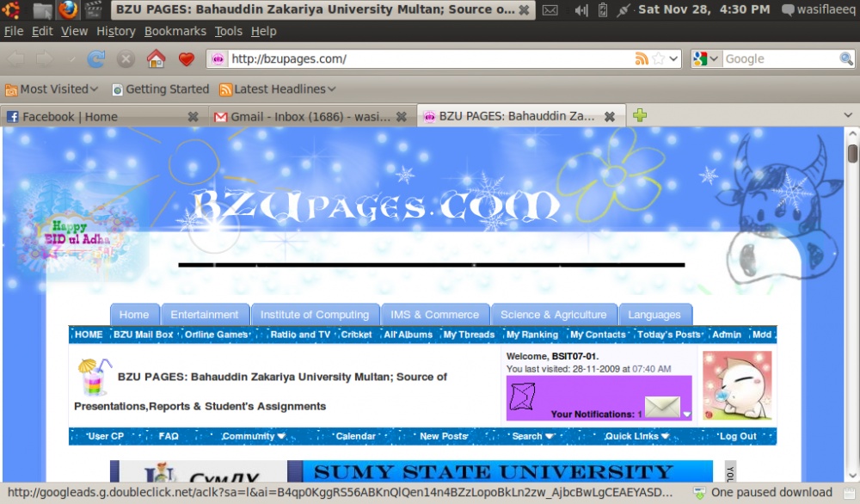860x504 pixels.
Task: Open the Institute of Computing tab
Action: 314,315
